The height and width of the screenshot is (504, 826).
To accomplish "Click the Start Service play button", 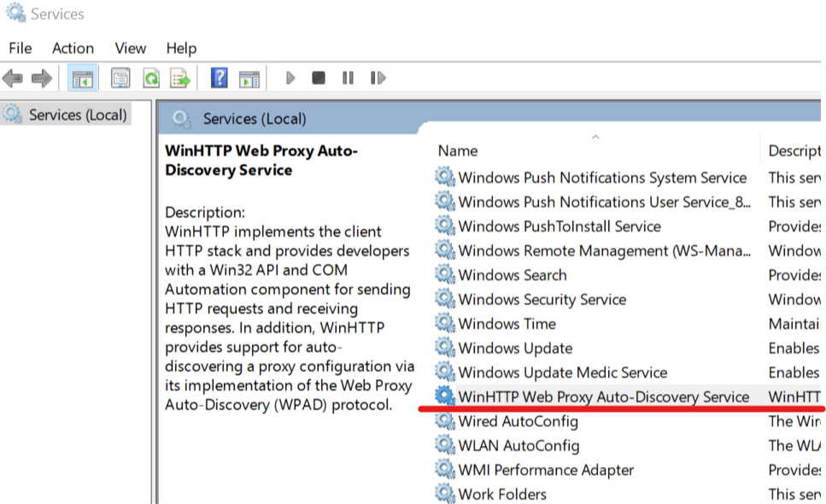I will (290, 78).
